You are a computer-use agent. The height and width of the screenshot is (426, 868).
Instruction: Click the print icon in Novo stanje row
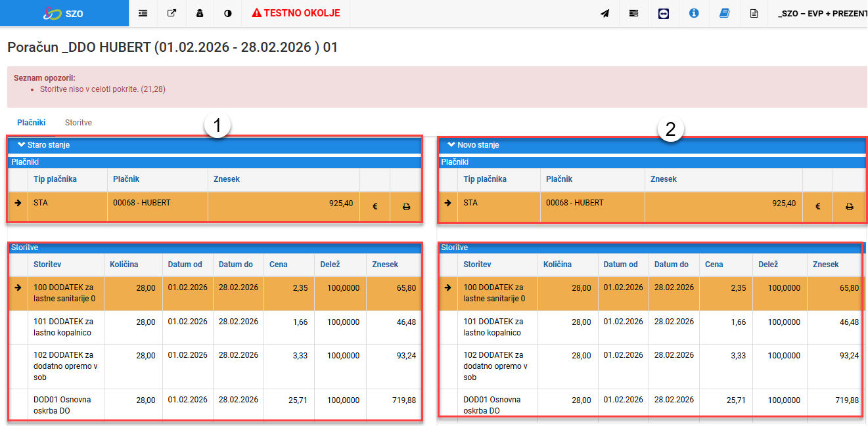pos(849,206)
